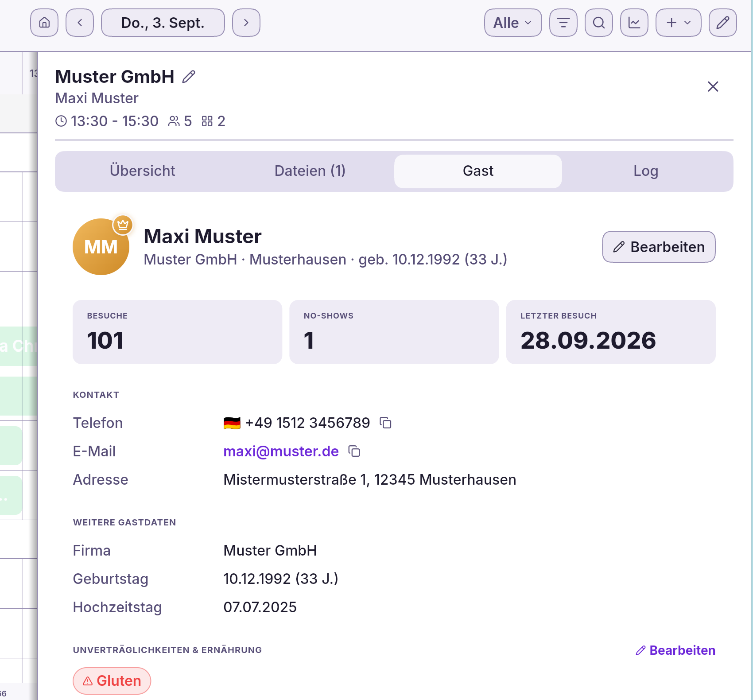Click the Letzter Besuch 28.09.2026 card
This screenshot has height=700, width=753.
pyautogui.click(x=611, y=332)
